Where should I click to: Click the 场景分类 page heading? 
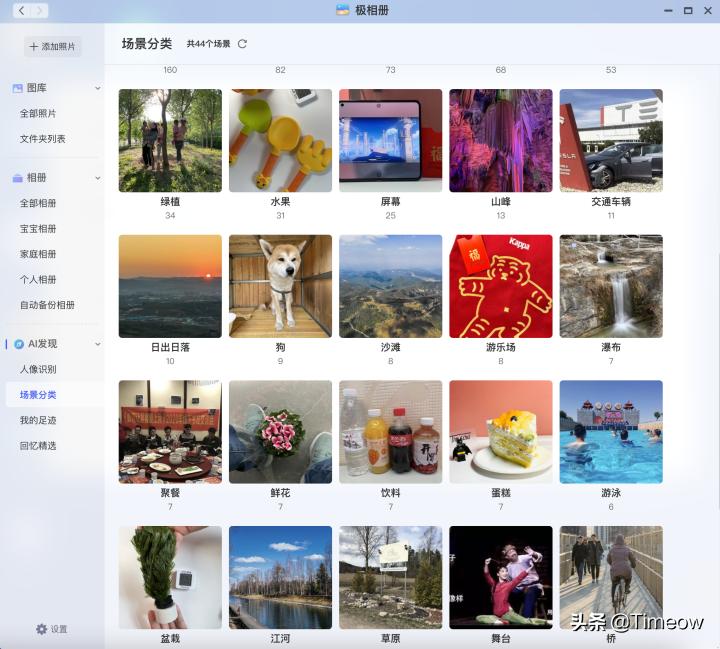point(146,44)
